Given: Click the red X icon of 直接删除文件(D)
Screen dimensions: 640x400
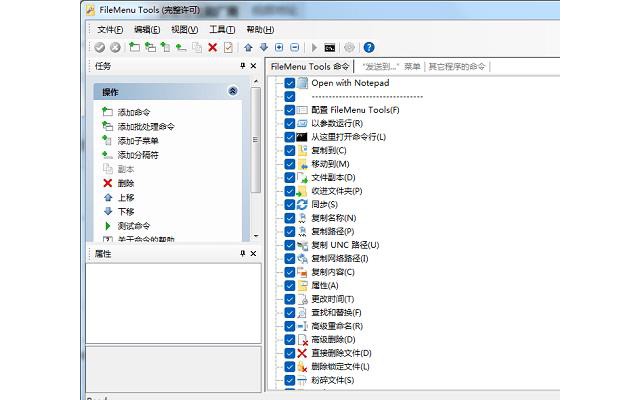Looking at the screenshot, I should (302, 353).
